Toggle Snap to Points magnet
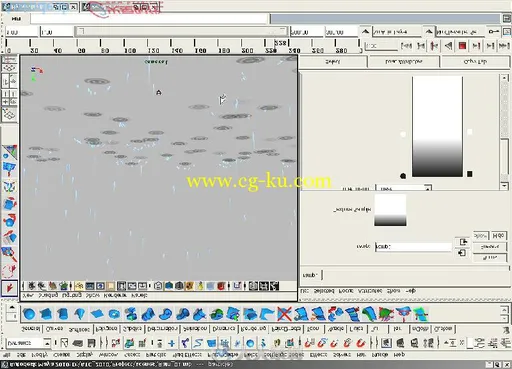 click(334, 343)
